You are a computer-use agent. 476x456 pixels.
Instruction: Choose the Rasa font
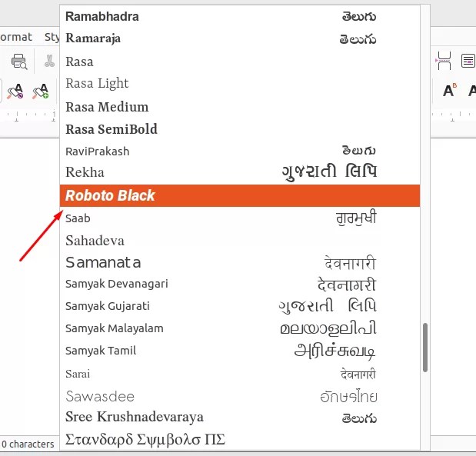(240, 62)
